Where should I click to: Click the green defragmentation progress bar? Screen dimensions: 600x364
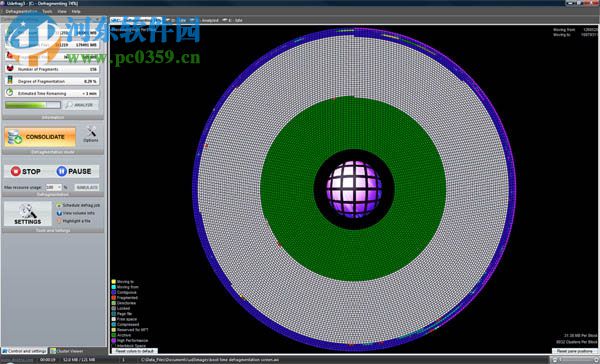(x=33, y=105)
